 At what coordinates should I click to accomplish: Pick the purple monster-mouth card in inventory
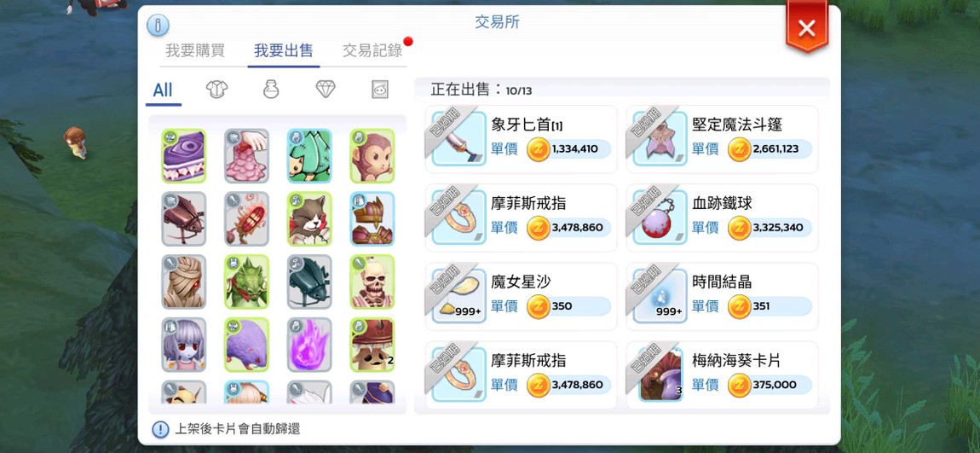click(184, 156)
